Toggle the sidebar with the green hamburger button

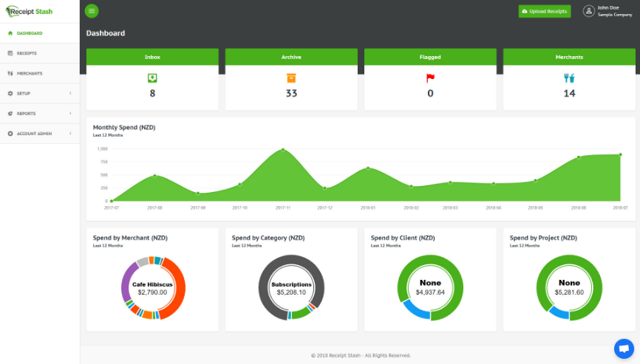point(92,11)
